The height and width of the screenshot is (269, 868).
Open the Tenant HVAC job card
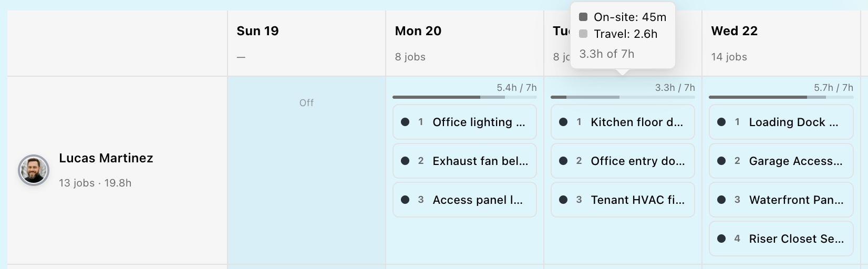[623, 200]
